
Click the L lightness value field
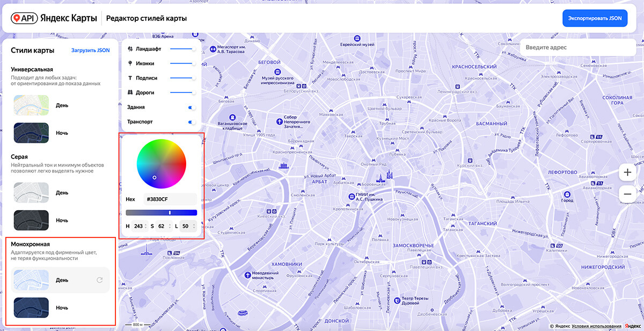click(187, 226)
